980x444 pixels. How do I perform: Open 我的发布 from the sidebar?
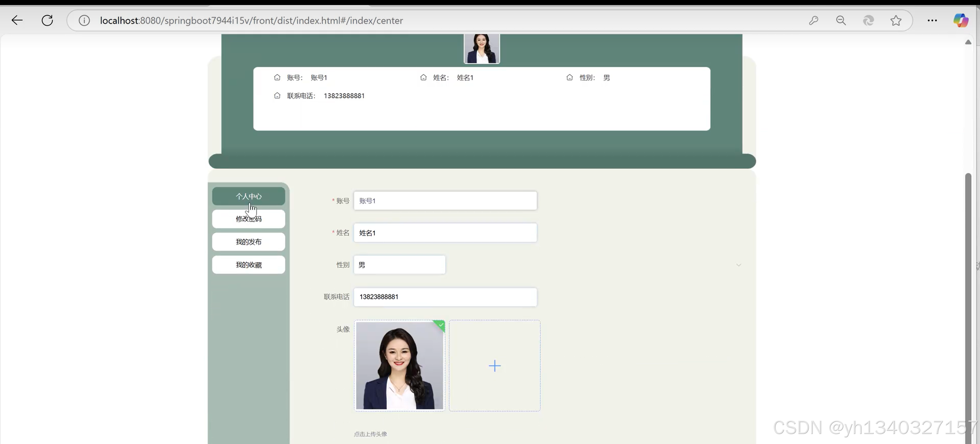click(x=249, y=242)
